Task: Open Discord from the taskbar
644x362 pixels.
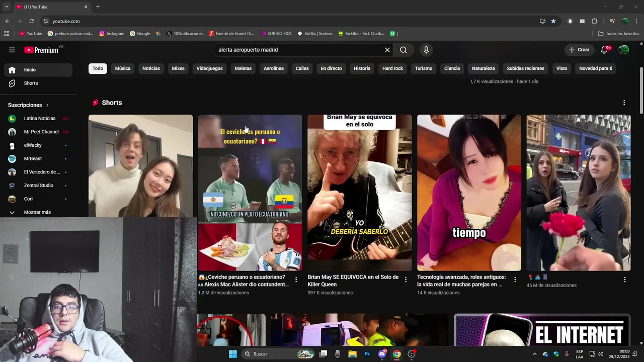Action: 382,354
